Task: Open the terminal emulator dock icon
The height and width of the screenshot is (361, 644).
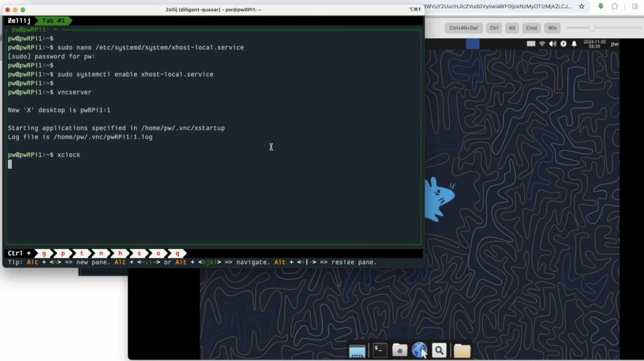Action: point(380,350)
